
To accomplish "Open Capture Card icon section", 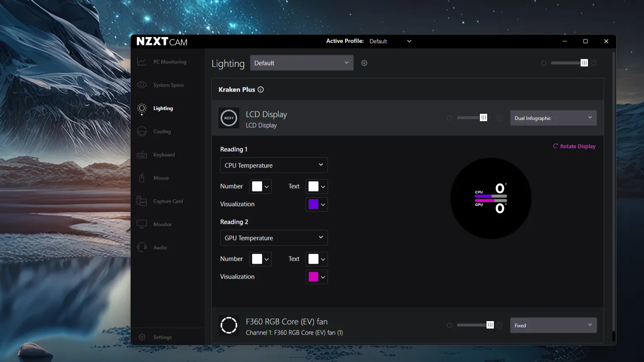I will tap(142, 201).
